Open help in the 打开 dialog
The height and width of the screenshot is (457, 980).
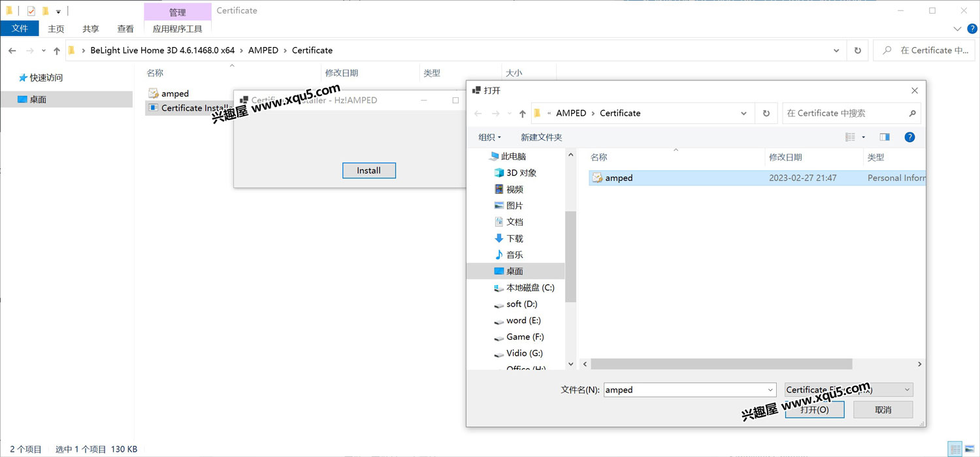(x=909, y=137)
